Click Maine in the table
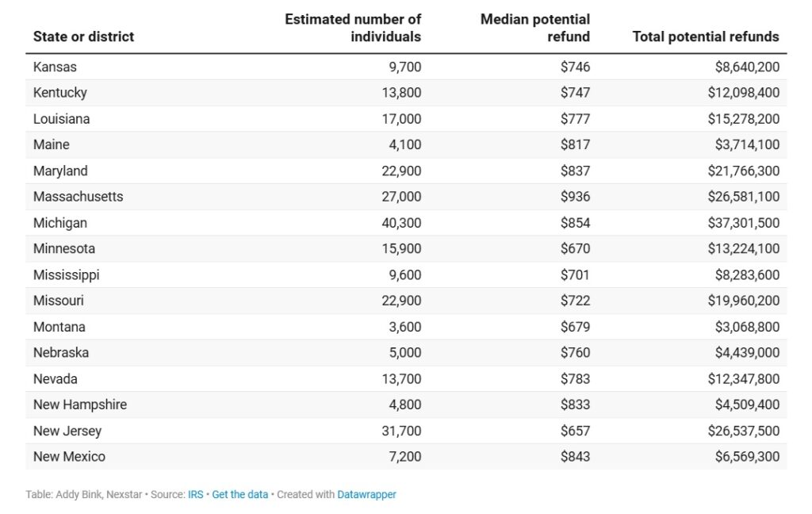Screen dimensions: 812x514 (x=51, y=144)
